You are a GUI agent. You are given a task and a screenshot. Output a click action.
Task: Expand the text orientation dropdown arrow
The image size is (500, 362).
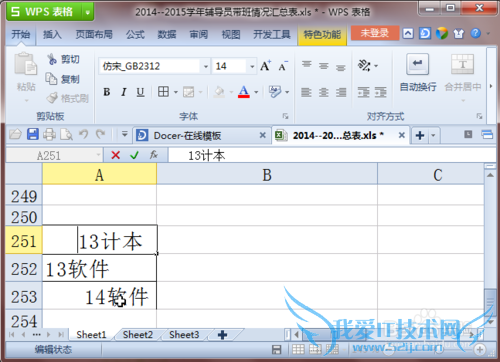[376, 66]
